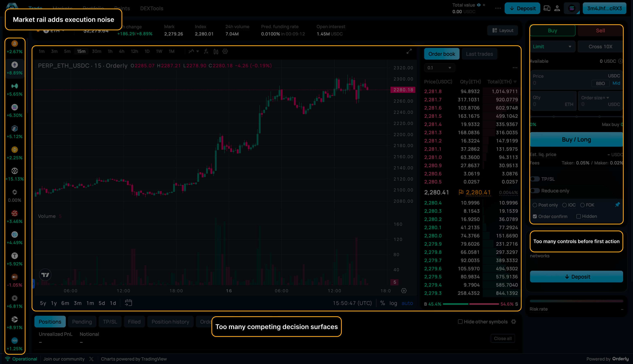Click the go-to-date calendar icon

pyautogui.click(x=128, y=303)
